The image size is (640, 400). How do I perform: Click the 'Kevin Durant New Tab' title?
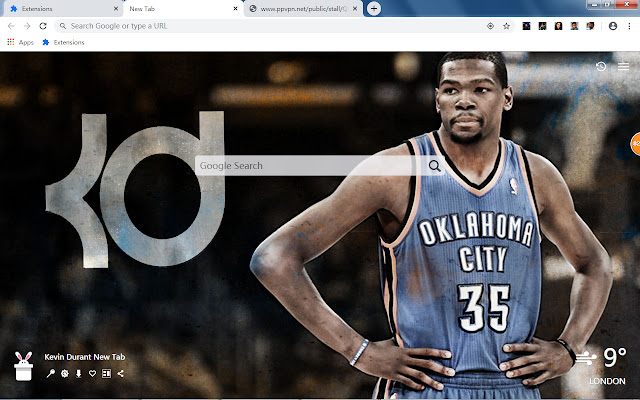(85, 357)
